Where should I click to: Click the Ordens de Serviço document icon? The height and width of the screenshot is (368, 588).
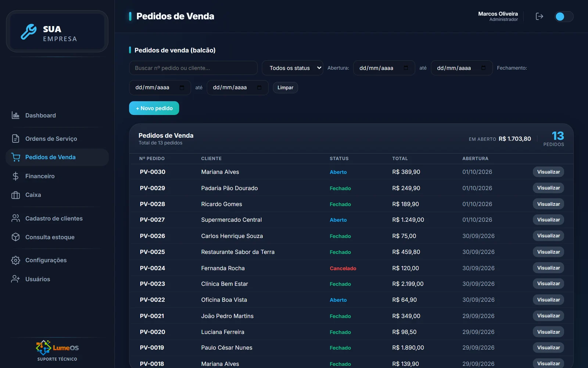coord(15,138)
